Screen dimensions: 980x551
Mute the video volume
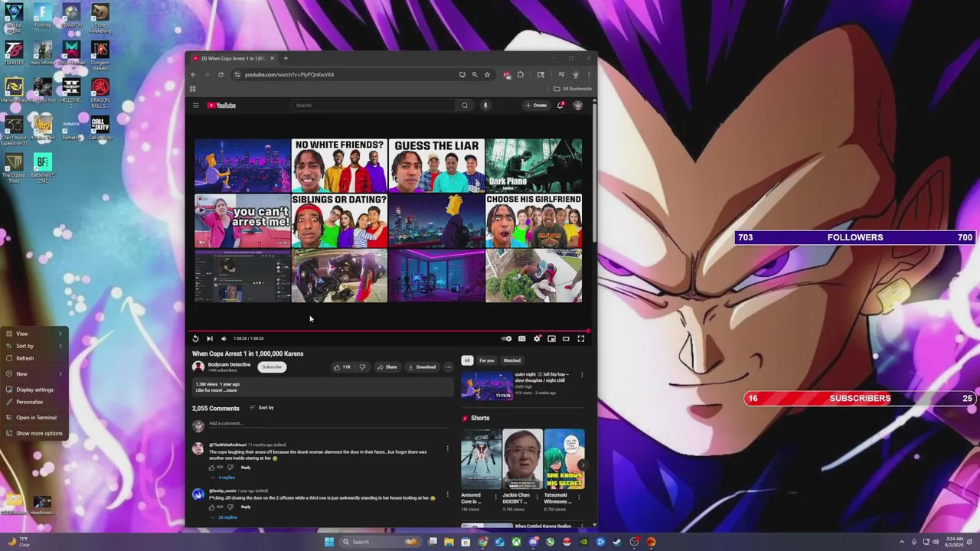click(x=224, y=338)
